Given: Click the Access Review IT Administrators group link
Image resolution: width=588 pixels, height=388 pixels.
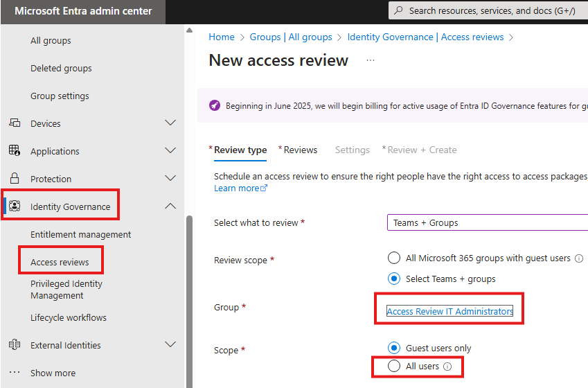Looking at the screenshot, I should [x=449, y=311].
